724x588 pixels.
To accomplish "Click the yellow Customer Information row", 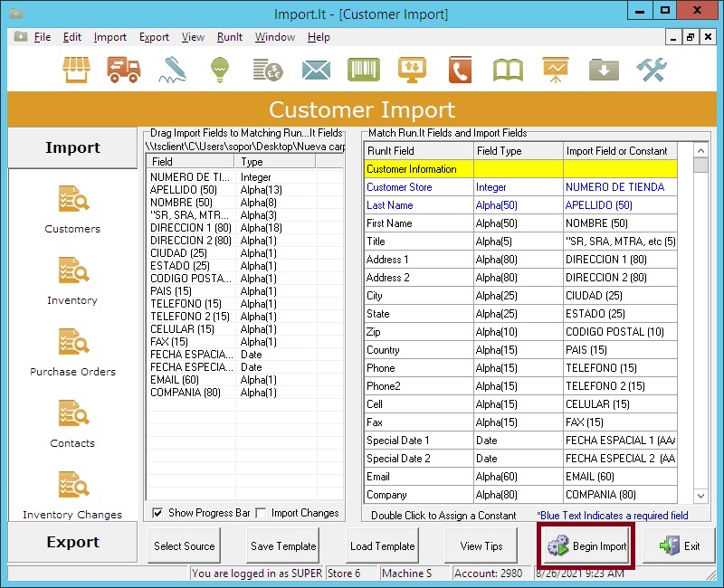I will 521,169.
